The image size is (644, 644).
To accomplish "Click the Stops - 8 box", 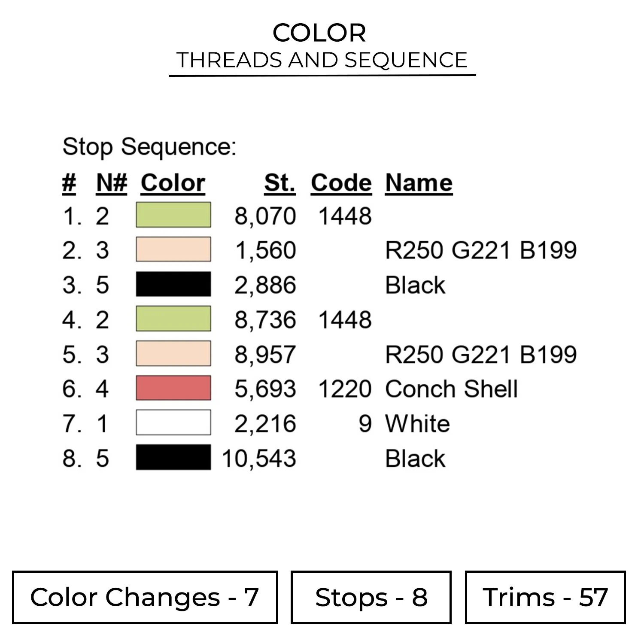I will pos(371,597).
